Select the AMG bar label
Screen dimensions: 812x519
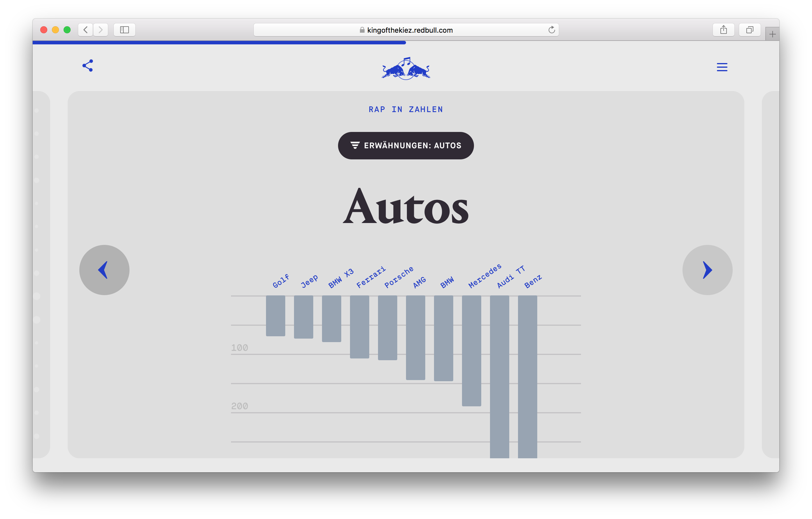pos(420,283)
